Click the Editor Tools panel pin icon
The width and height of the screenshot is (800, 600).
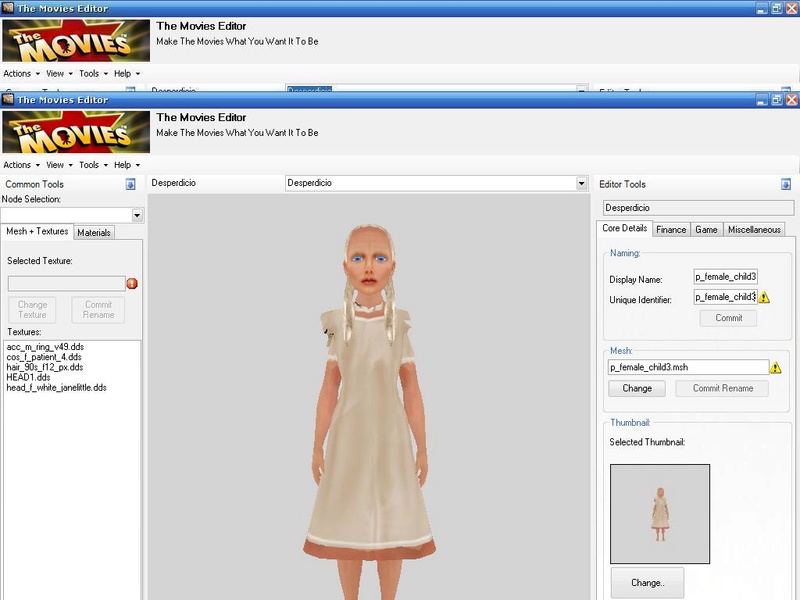786,184
